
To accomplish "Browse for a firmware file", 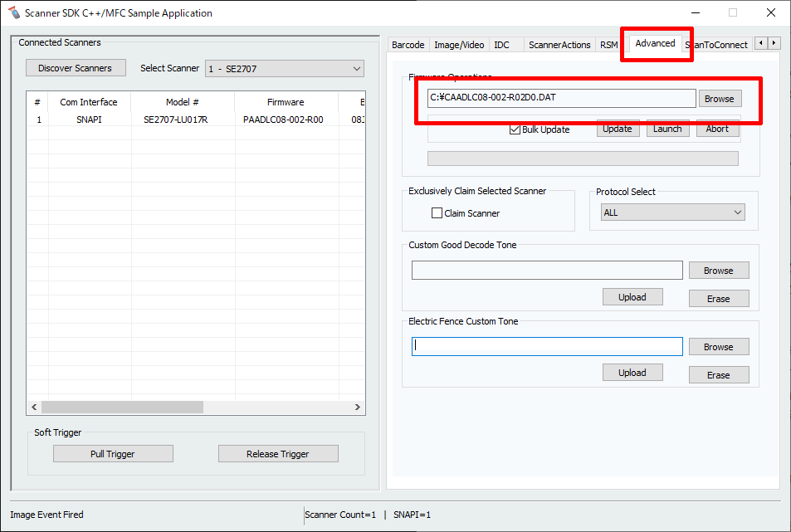I will 720,98.
